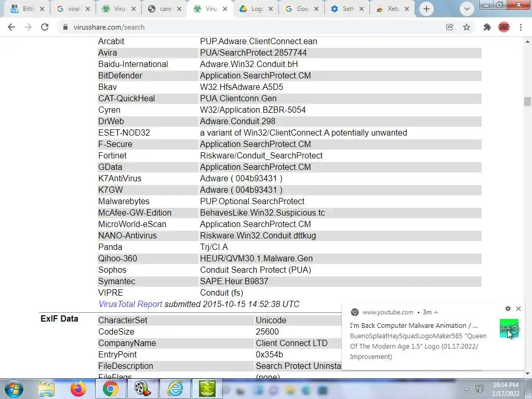Close the Google 'viral' tab

(88, 9)
